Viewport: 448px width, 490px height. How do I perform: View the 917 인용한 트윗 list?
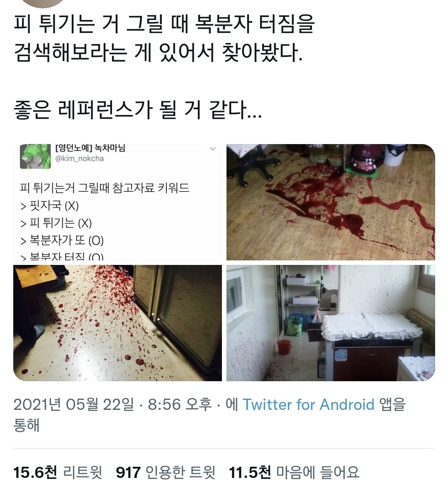pyautogui.click(x=166, y=472)
